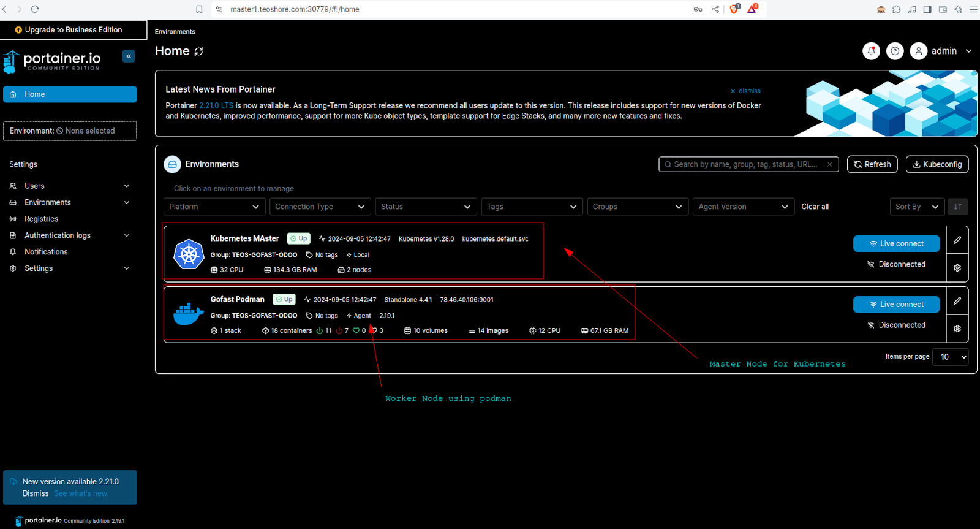Collapse the sidebar with double-chevron icon

pyautogui.click(x=129, y=56)
